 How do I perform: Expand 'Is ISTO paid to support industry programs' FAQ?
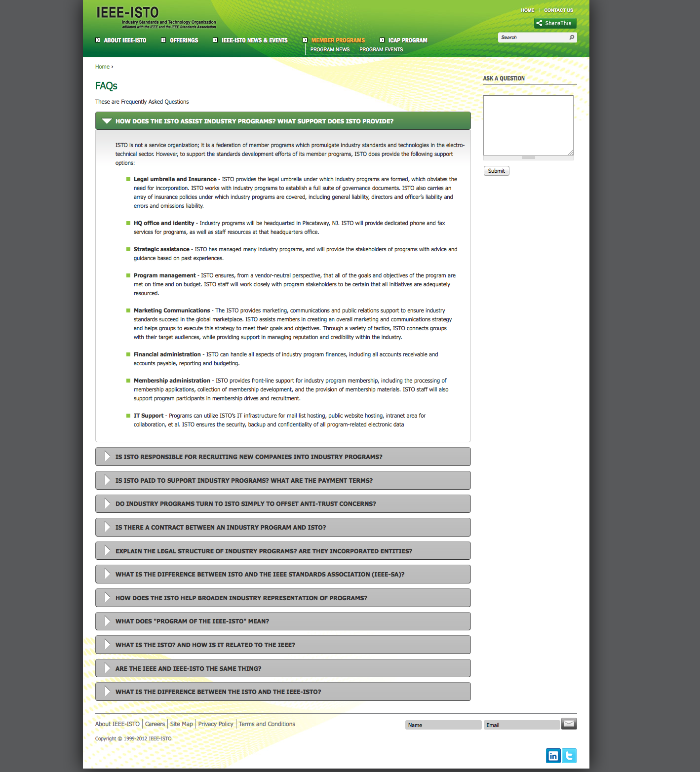pos(283,480)
